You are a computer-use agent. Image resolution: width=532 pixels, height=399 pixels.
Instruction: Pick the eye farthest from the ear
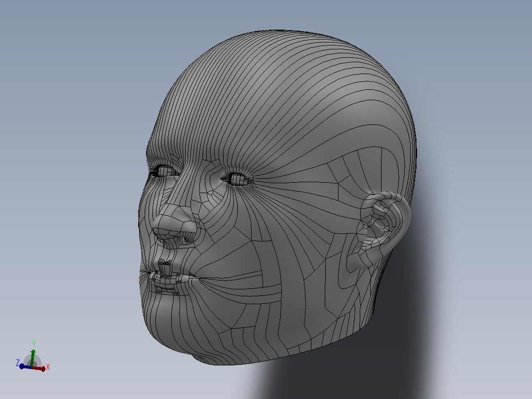[x=163, y=171]
